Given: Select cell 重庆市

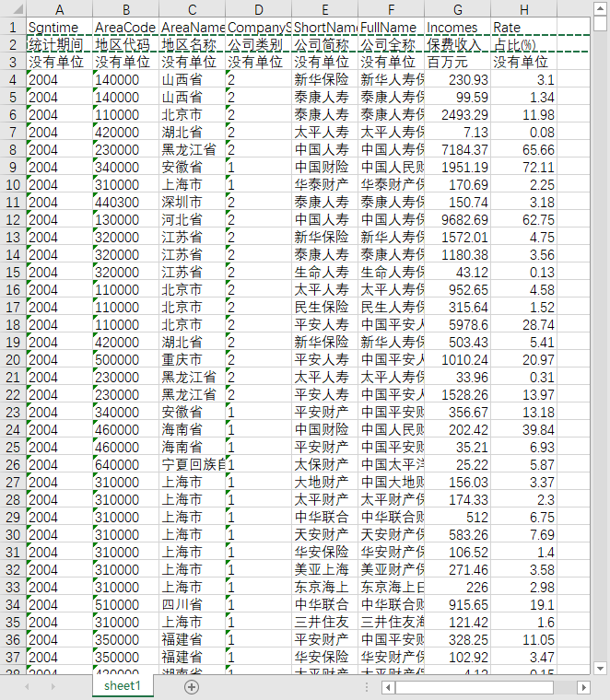Looking at the screenshot, I should coord(192,360).
